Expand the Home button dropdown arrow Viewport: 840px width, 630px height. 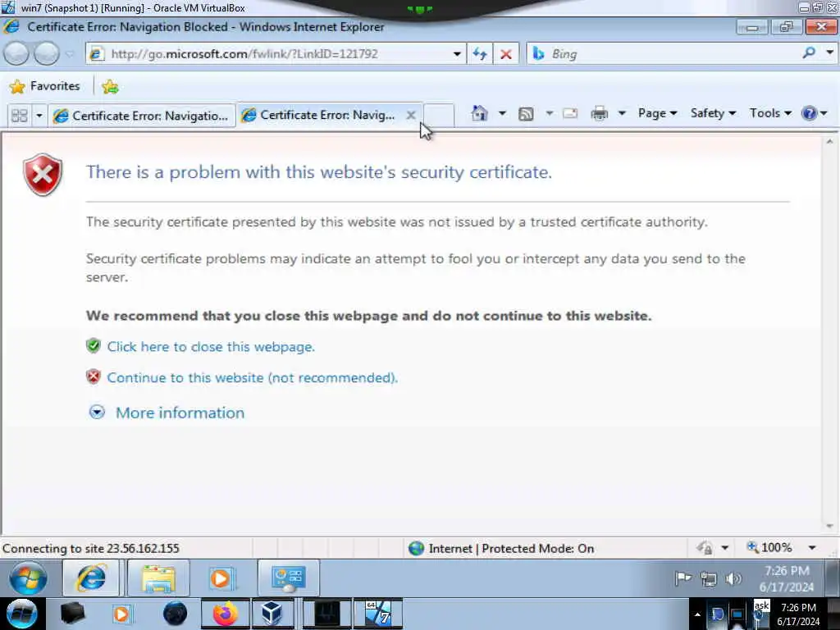coord(502,113)
